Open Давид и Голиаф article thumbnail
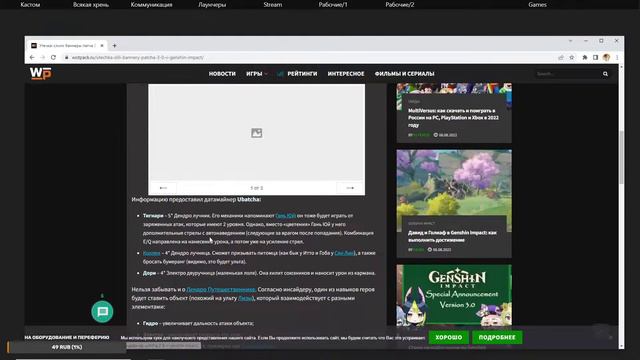This screenshot has width=640, height=360. [454, 182]
